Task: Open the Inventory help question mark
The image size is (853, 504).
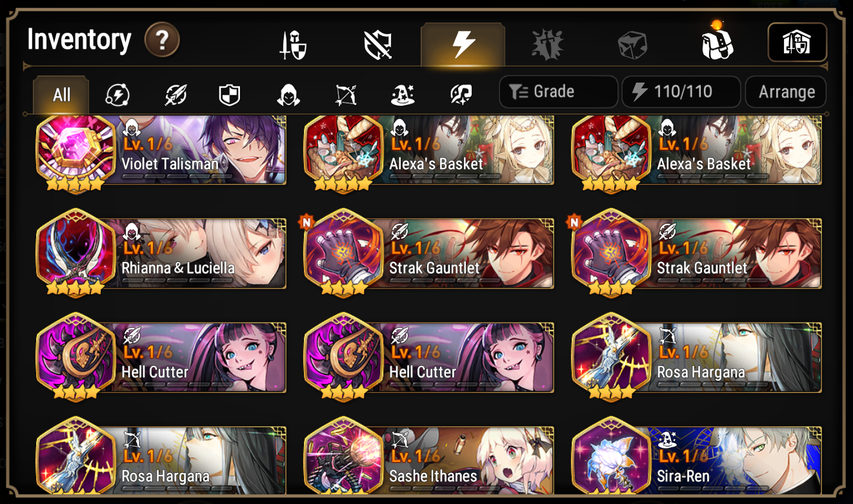Action: pyautogui.click(x=162, y=41)
